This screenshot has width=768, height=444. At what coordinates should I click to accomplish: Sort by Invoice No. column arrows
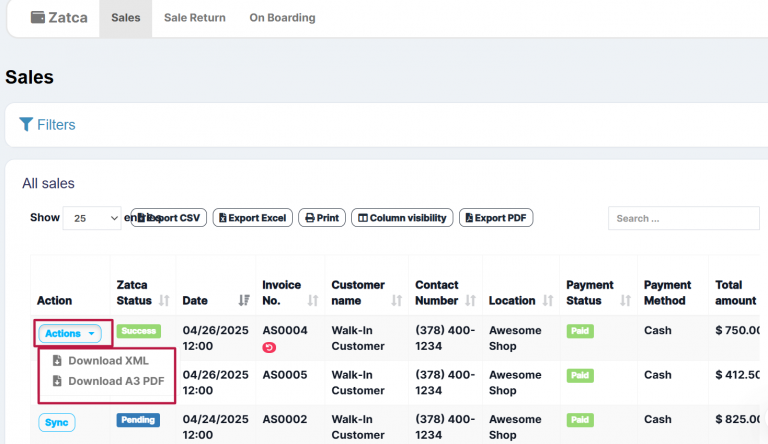point(313,300)
